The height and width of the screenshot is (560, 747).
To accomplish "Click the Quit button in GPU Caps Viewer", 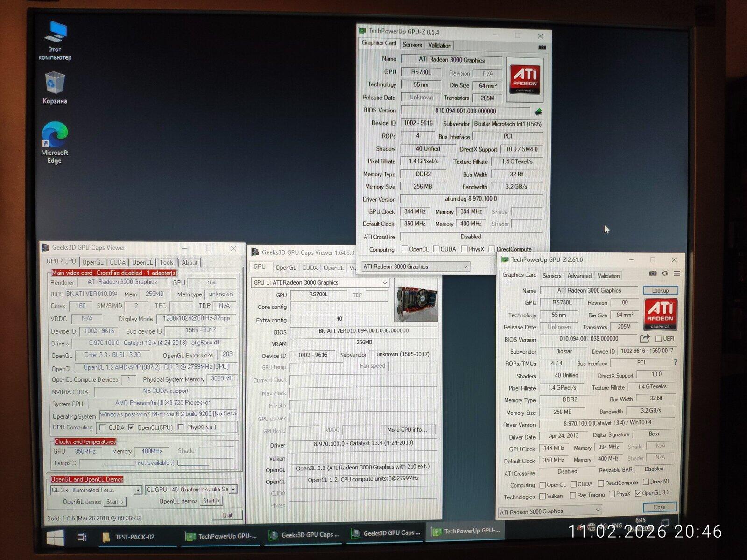I will [x=227, y=515].
